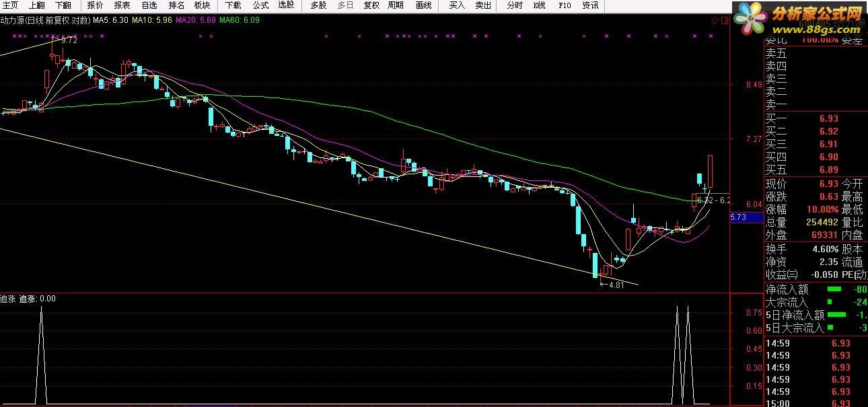Click the 下载 download item
Viewport: 868px width, 407px height.
click(233, 5)
